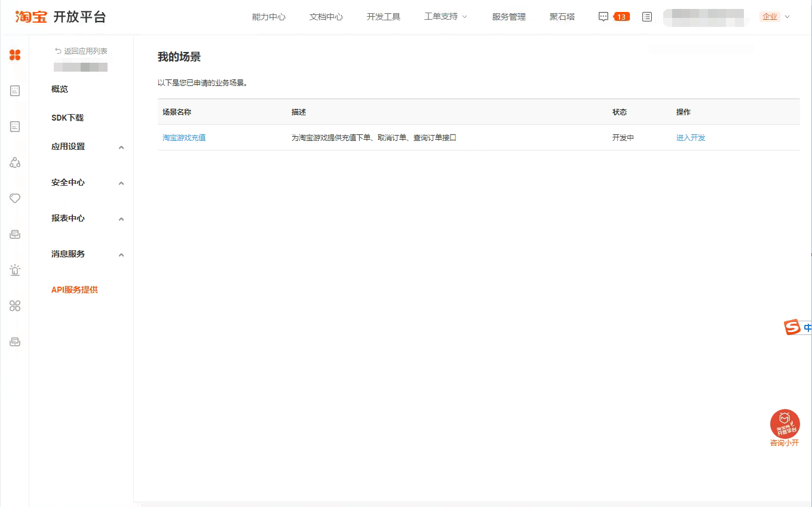Go to 能力中心 in the top navigation
This screenshot has width=812, height=507.
click(269, 17)
